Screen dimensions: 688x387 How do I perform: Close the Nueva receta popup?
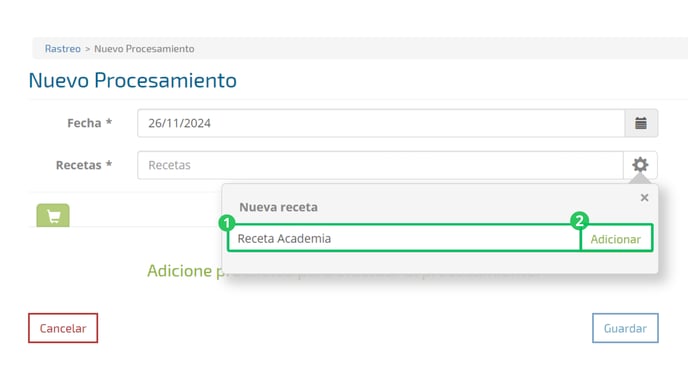click(x=644, y=198)
